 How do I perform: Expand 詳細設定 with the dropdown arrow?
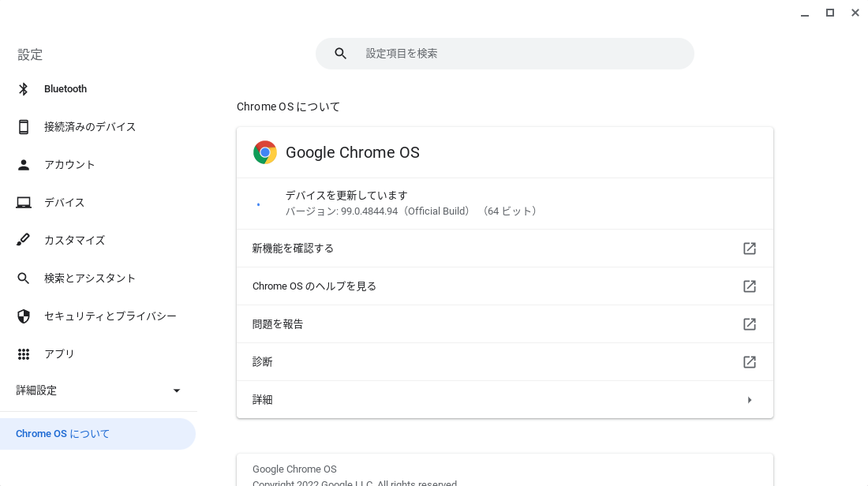click(177, 391)
